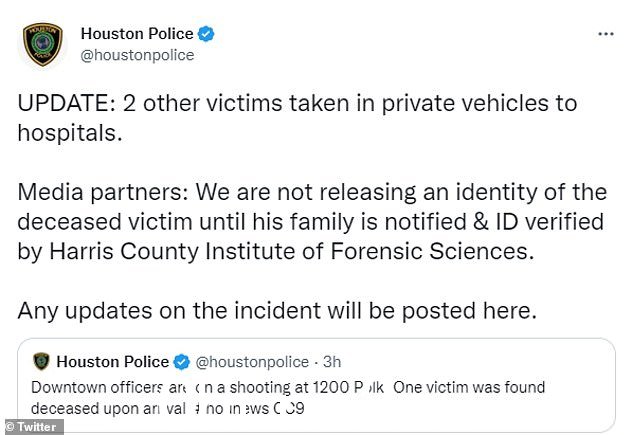This screenshot has height=435, width=632.
Task: Open the 3h timestamp of the quoted tweet
Action: pos(332,362)
